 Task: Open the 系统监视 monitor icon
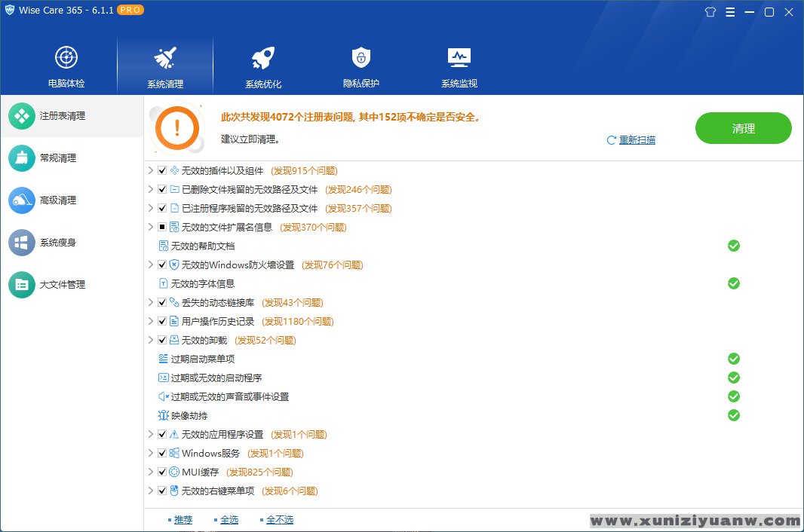coord(459,58)
